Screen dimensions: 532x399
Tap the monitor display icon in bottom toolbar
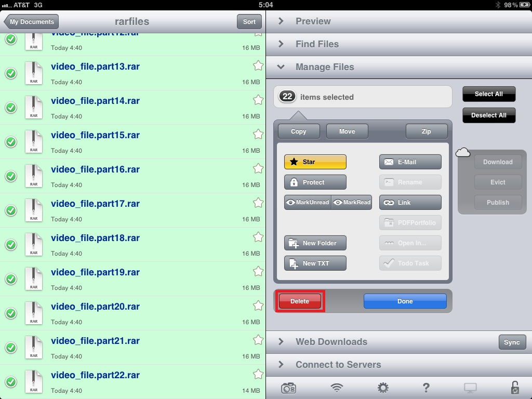pyautogui.click(x=470, y=388)
